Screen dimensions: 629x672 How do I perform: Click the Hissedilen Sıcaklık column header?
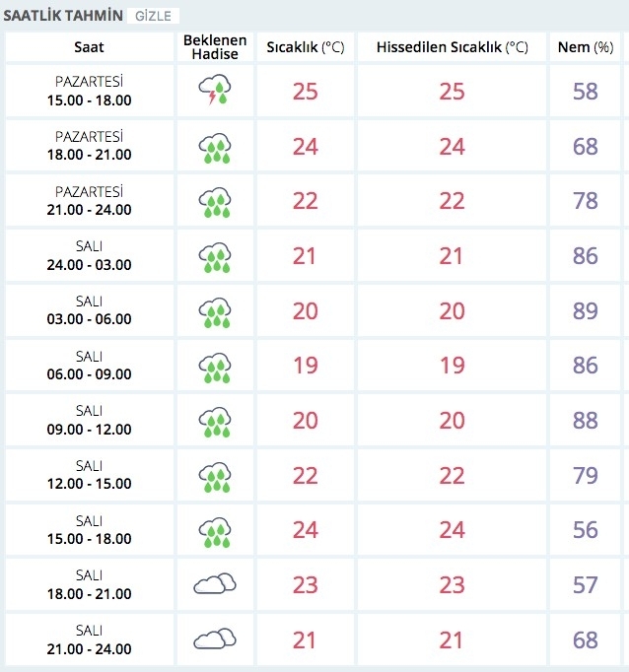click(450, 47)
